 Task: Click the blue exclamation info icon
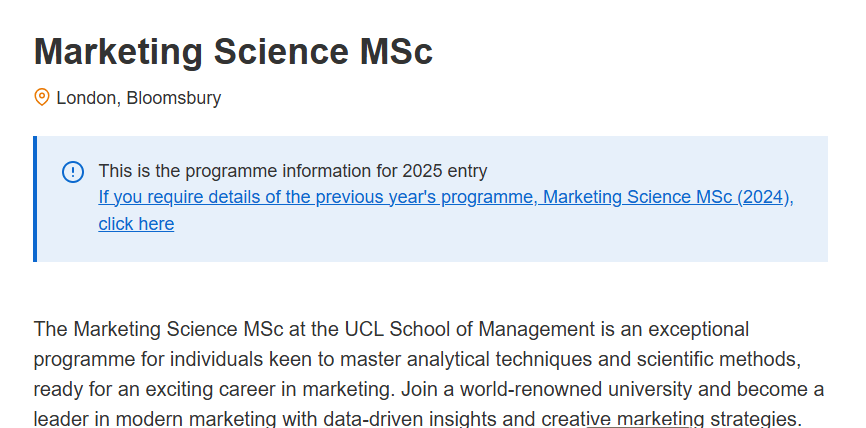73,172
